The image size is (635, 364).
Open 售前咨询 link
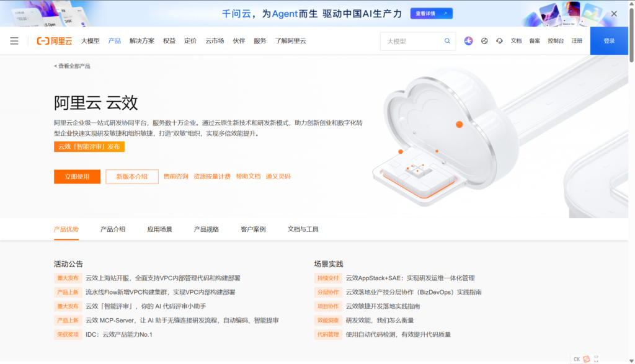(x=175, y=177)
